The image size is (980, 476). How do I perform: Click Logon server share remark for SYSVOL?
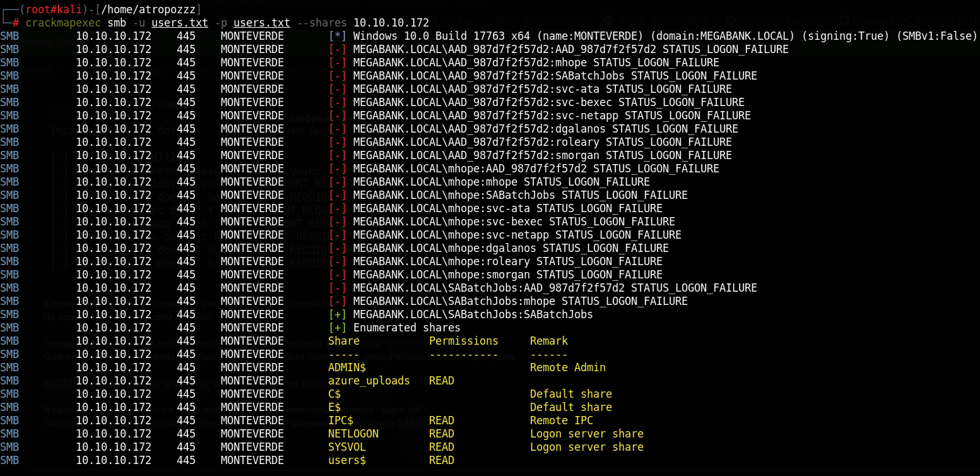pos(587,447)
